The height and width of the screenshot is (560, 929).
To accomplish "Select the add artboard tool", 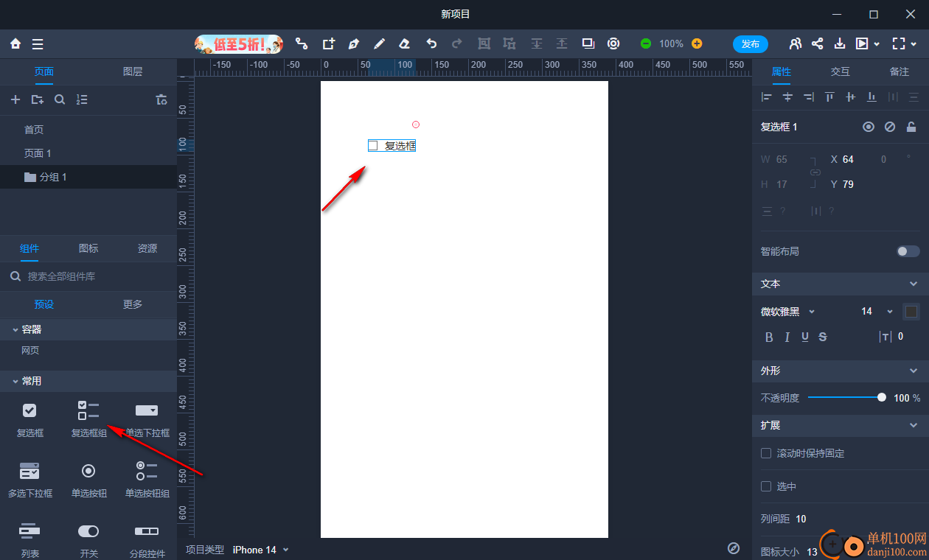I will coord(329,44).
